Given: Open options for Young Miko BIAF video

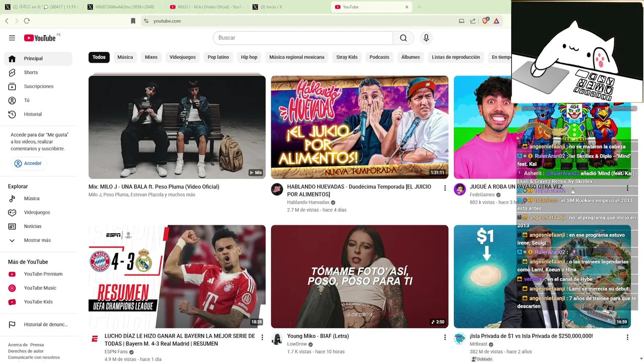Looking at the screenshot, I should (x=445, y=337).
